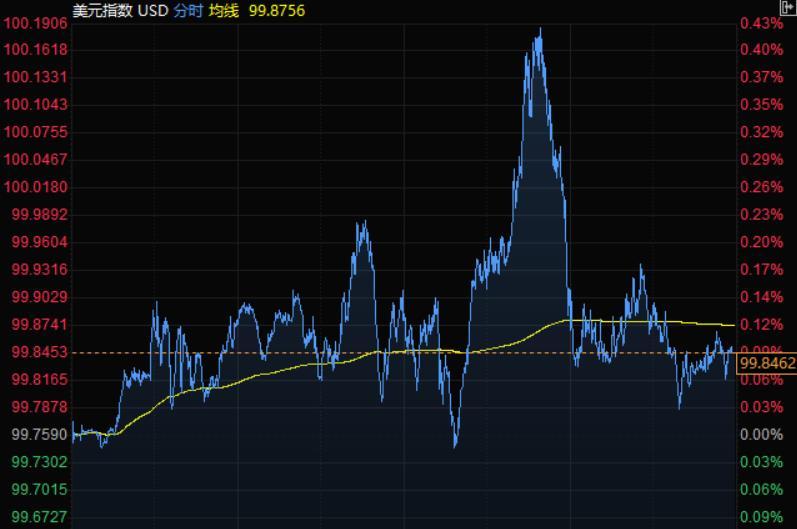Select the 分时 time-sharing label

189,10
